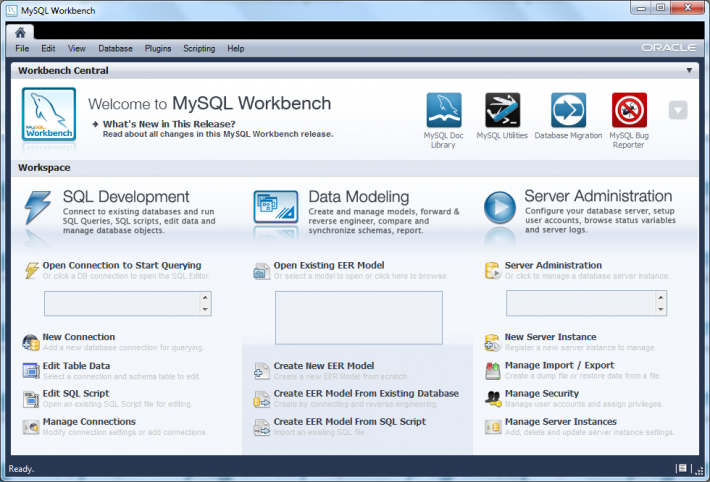
Task: Click the MySQL Workbench dolphin logo
Action: tap(49, 114)
